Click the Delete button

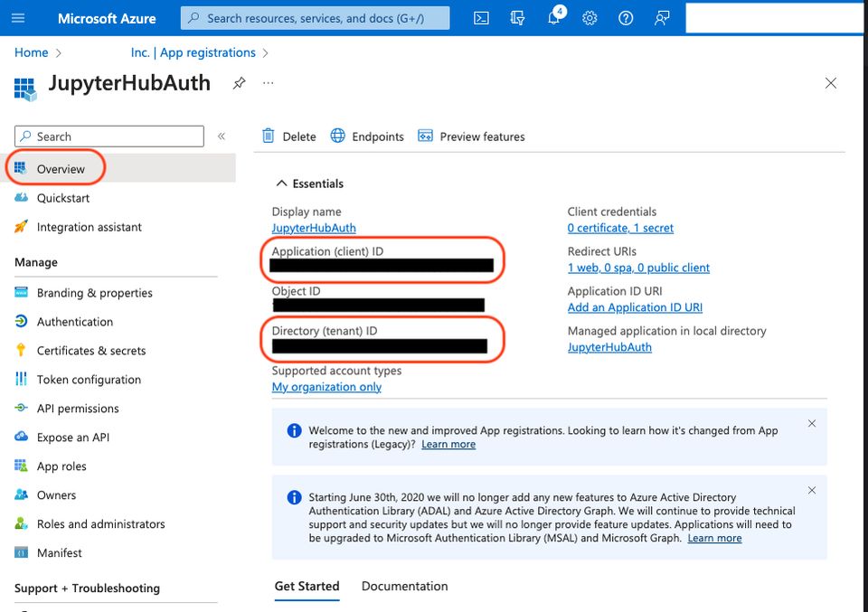(x=289, y=137)
